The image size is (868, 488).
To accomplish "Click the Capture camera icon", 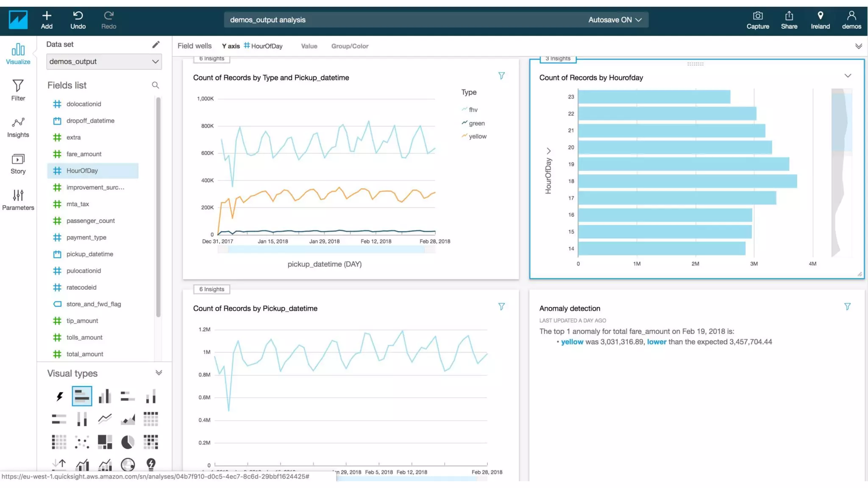I will 757,16.
